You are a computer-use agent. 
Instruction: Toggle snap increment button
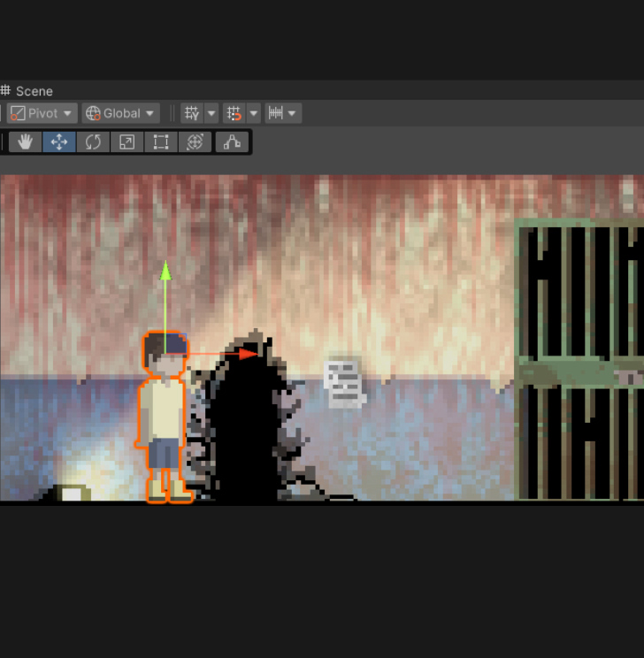(275, 113)
